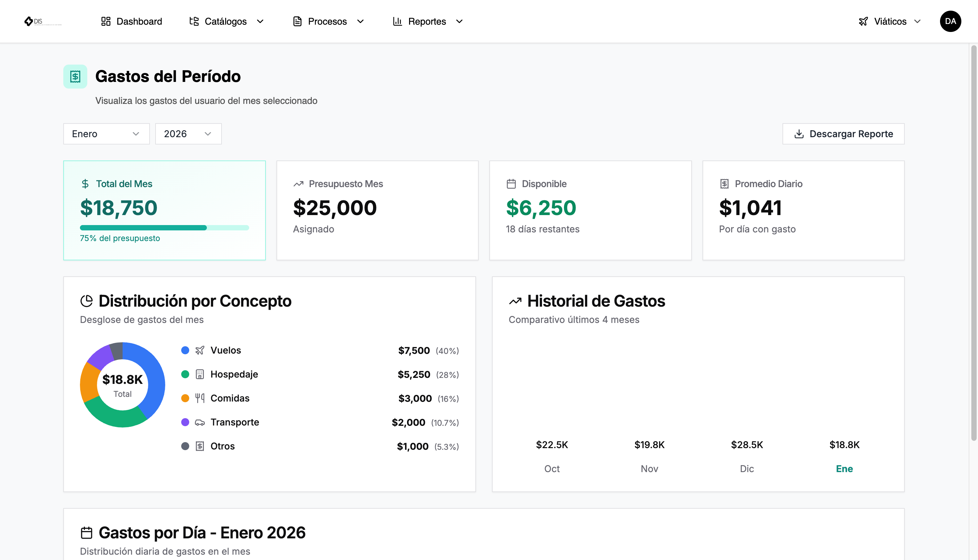
Task: Click the pie chart icon by Distribución por Concepto
Action: [87, 301]
